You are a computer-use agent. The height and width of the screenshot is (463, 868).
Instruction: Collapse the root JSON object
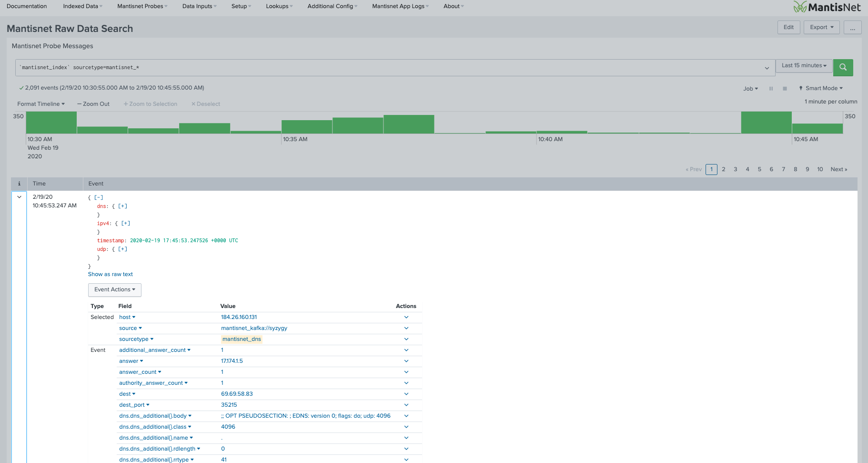[99, 198]
